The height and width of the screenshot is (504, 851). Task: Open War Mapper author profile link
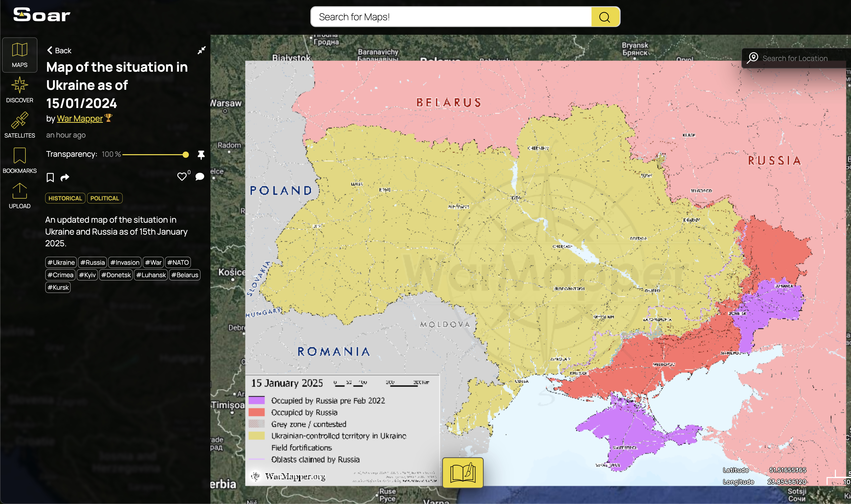coord(80,119)
